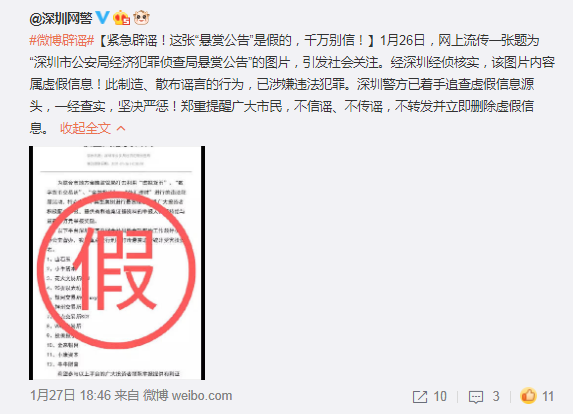Click the repost count 10

pyautogui.click(x=440, y=396)
